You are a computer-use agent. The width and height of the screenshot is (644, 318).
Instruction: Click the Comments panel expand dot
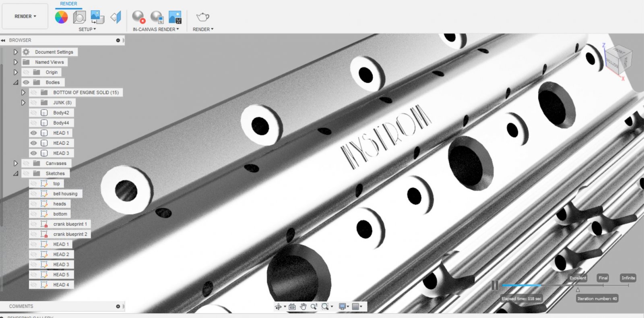point(118,306)
